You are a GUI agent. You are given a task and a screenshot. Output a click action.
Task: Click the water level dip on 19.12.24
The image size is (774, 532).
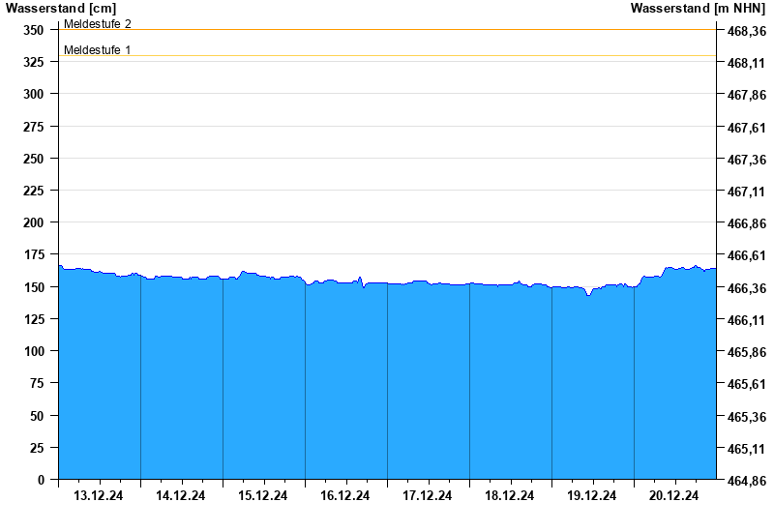point(587,294)
